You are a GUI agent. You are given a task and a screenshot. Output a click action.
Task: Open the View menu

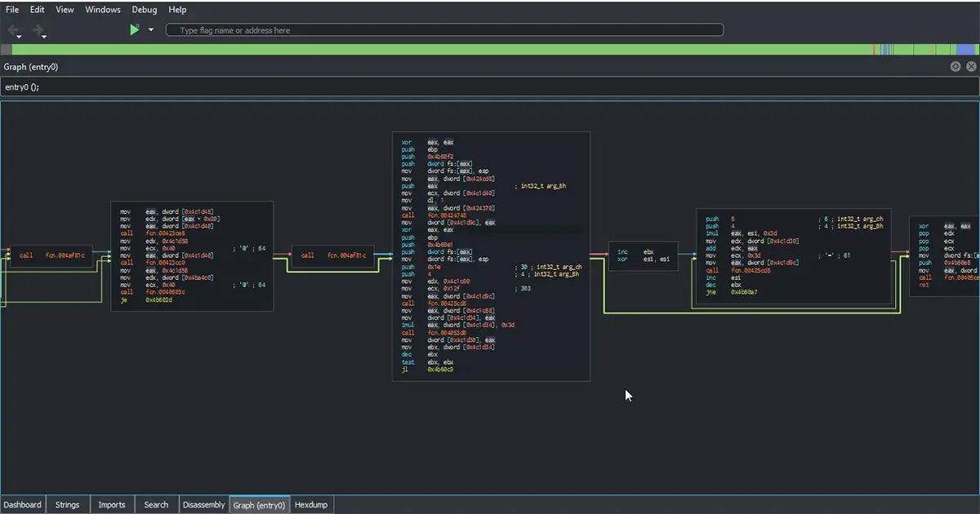pyautogui.click(x=65, y=10)
